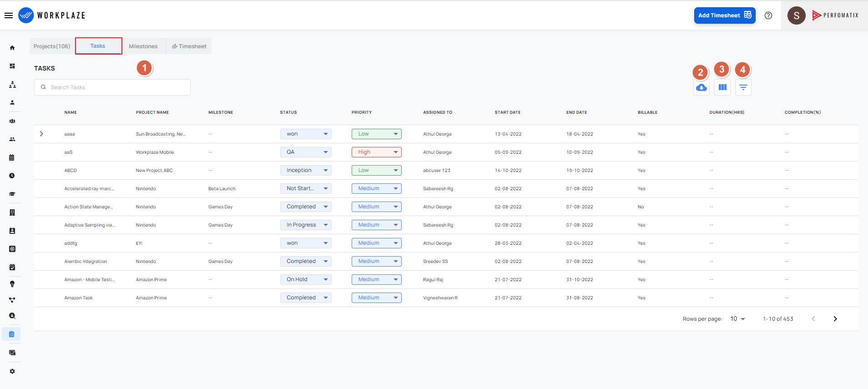Viewport: 868px width, 389px height.
Task: Open the hamburger menu icon
Action: 9,15
